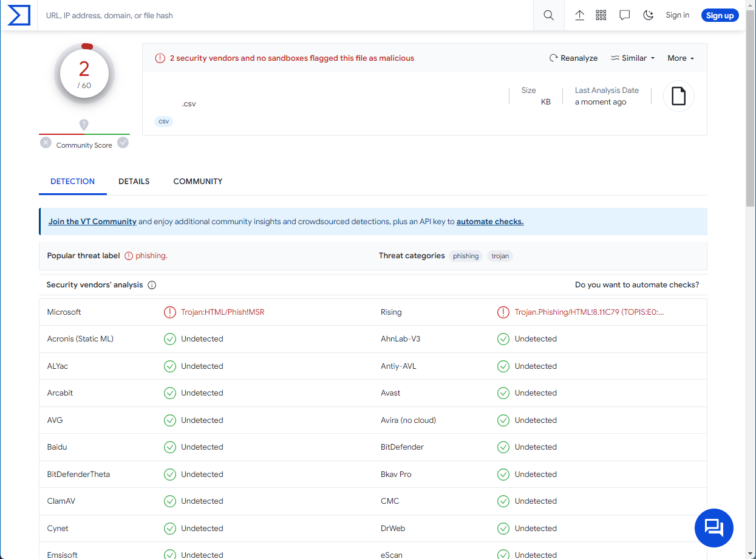Click the Reanalyze button
Screen dimensions: 756x559
pyautogui.click(x=574, y=58)
